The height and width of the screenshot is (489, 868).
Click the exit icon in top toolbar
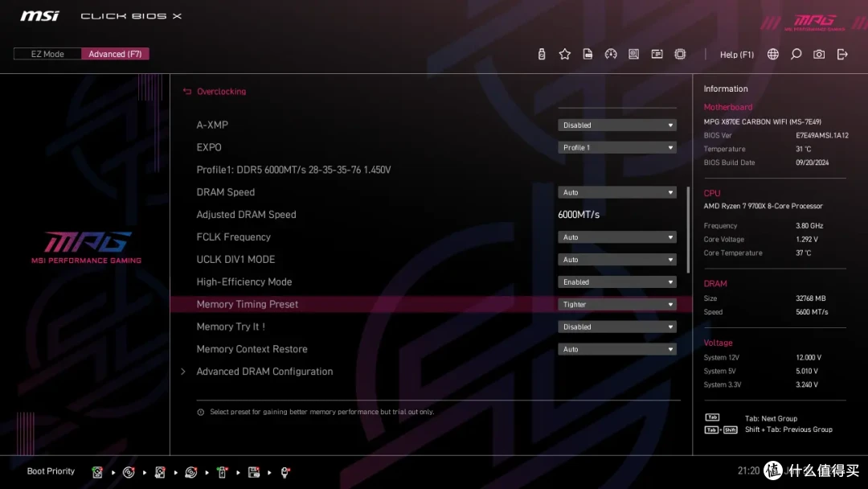842,54
